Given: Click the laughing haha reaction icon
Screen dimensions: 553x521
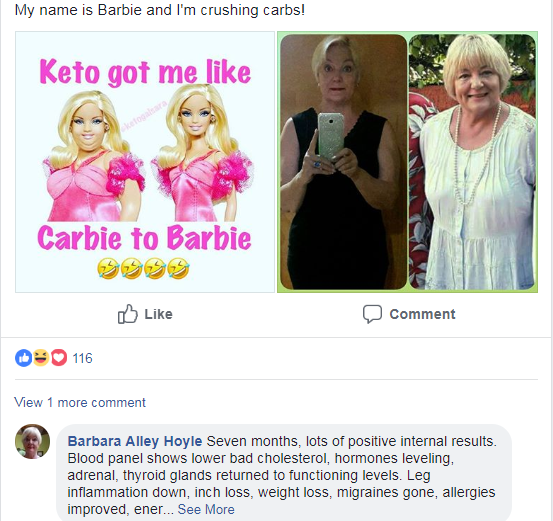Looking at the screenshot, I should pyautogui.click(x=41, y=358).
